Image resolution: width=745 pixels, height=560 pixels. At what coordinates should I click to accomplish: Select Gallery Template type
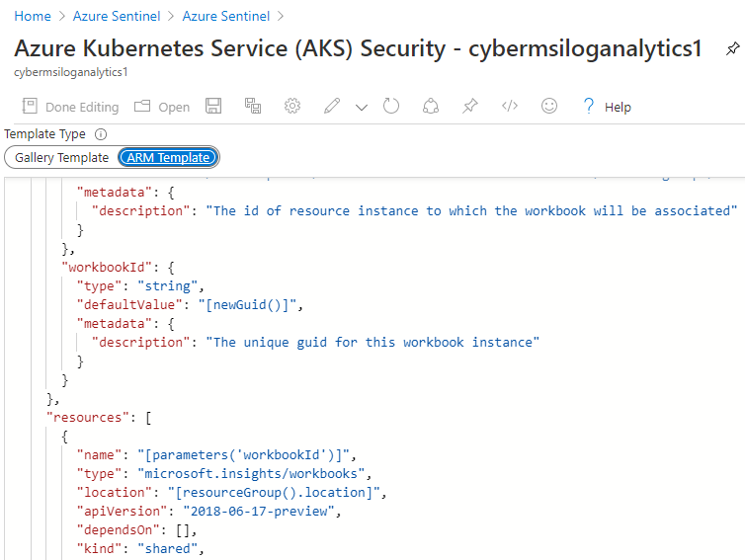click(x=62, y=158)
